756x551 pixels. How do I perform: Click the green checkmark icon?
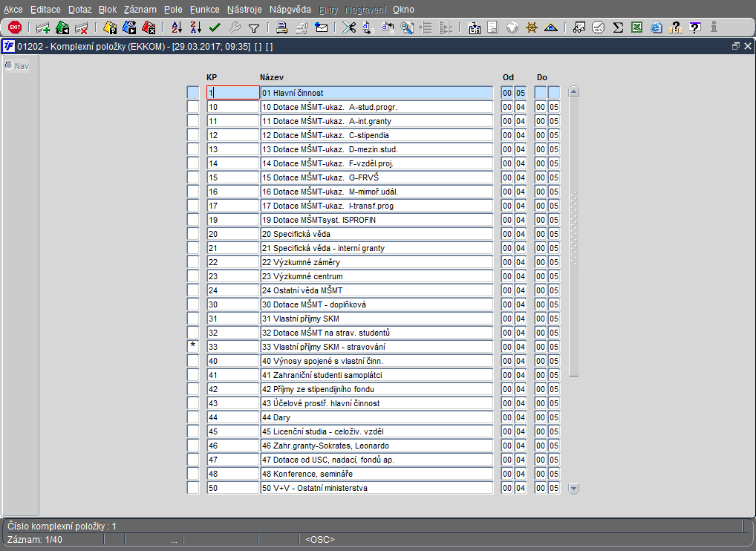click(x=215, y=28)
